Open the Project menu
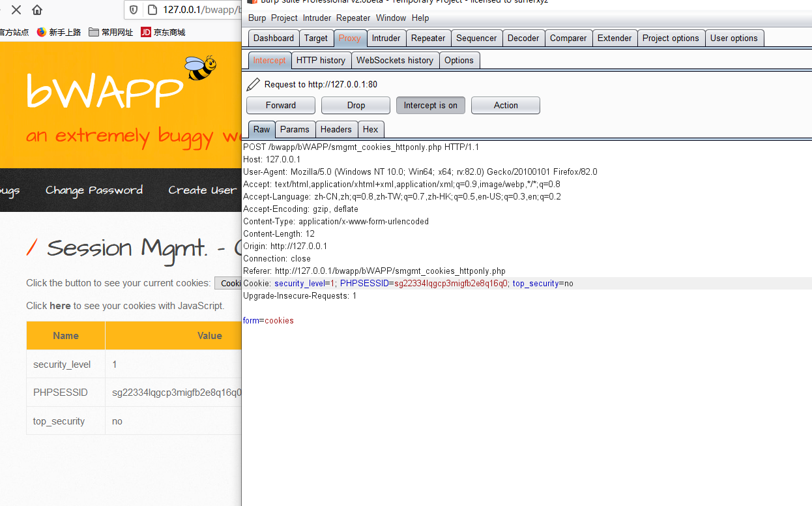 click(x=284, y=18)
